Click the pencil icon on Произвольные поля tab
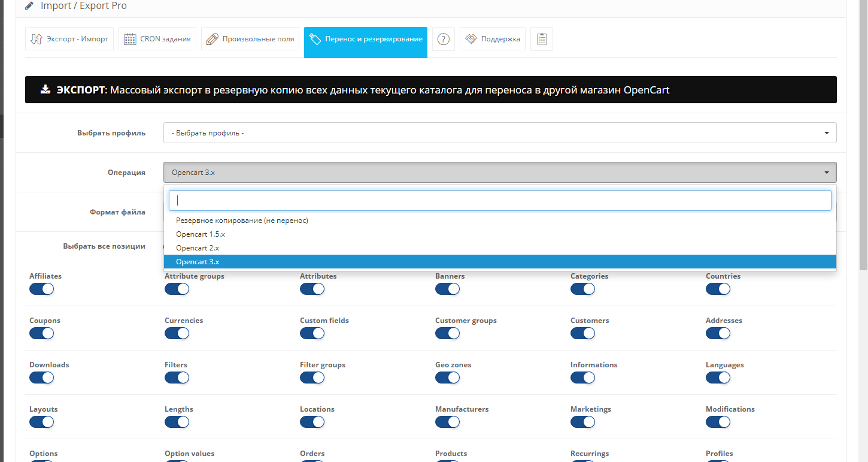Image resolution: width=868 pixels, height=462 pixels. pos(212,39)
